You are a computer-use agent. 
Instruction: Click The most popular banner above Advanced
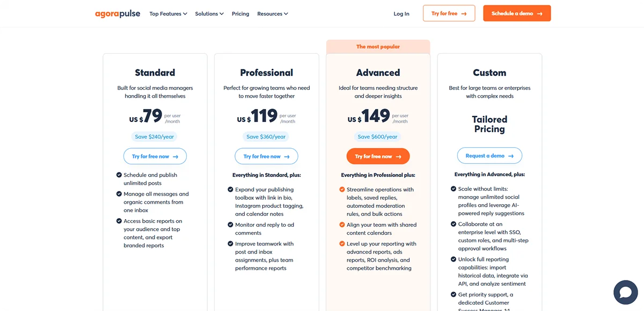click(x=378, y=46)
